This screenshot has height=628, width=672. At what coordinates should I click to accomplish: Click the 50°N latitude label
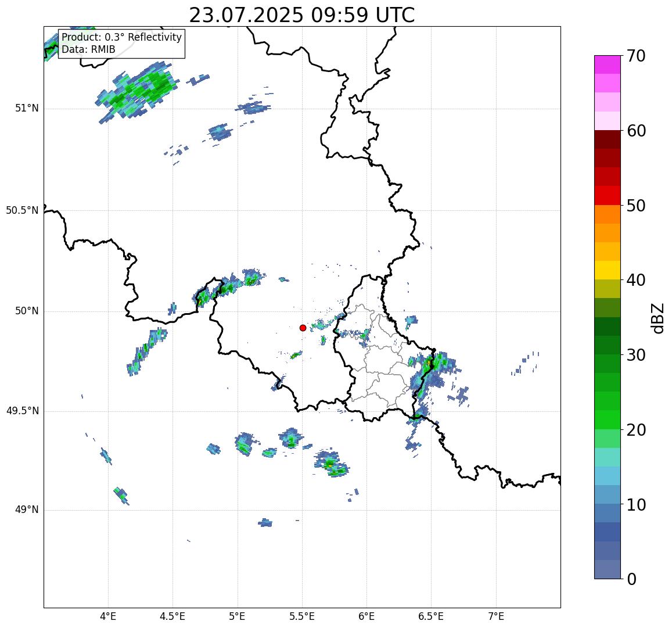click(x=27, y=311)
